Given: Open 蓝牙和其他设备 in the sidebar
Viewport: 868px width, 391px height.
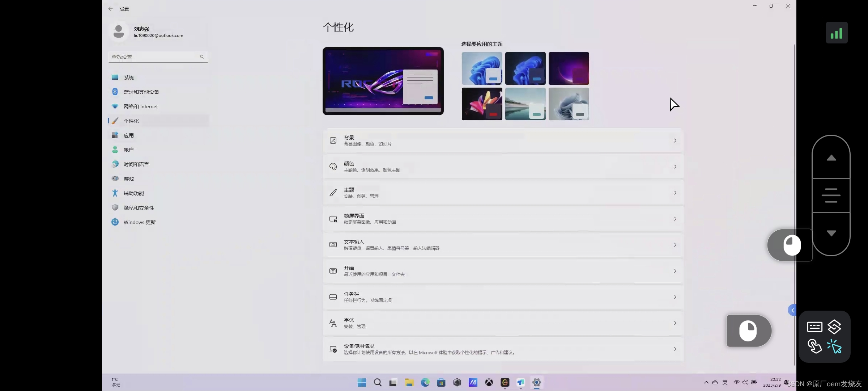Looking at the screenshot, I should [158, 92].
